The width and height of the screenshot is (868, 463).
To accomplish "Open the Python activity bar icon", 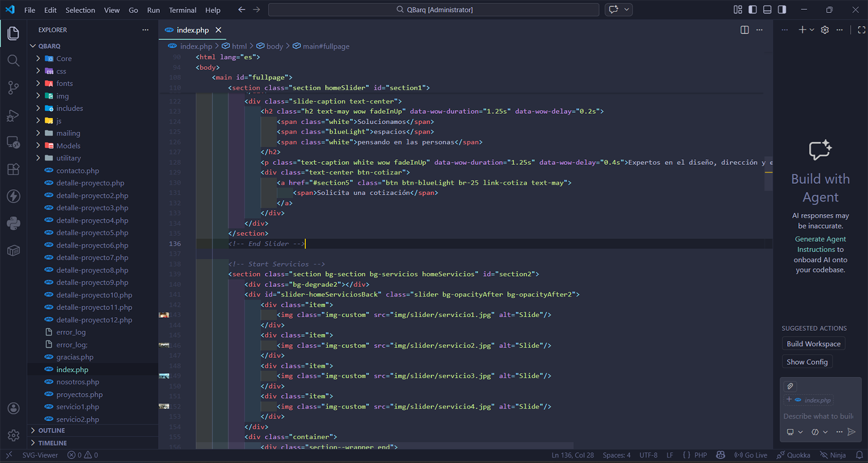I will [14, 223].
